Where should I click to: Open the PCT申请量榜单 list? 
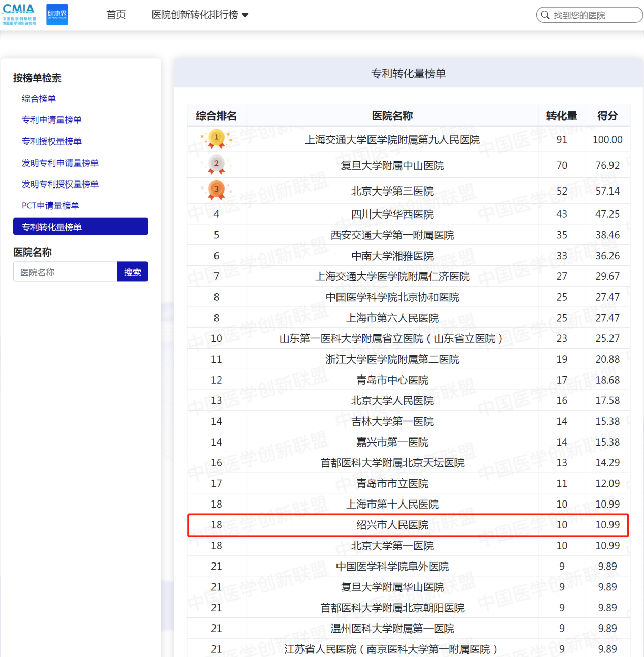pos(50,205)
